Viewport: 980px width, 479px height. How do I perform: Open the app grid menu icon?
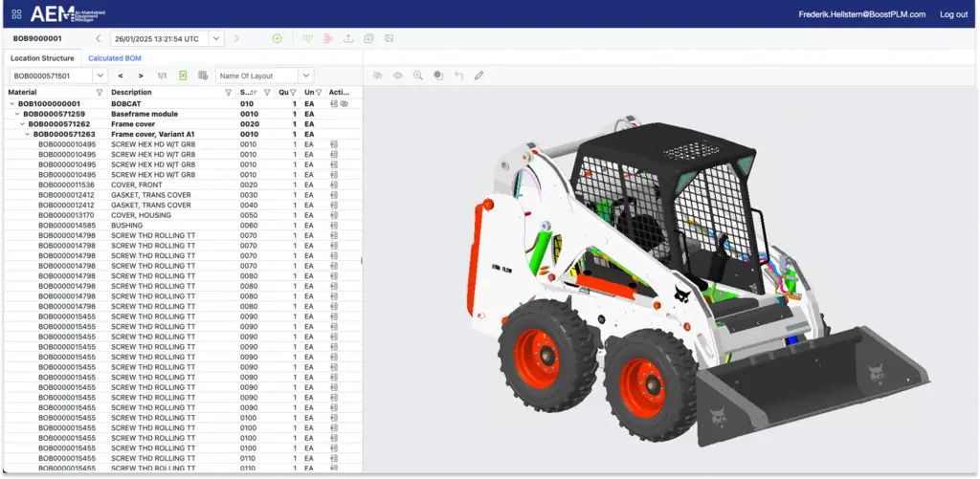(x=16, y=14)
